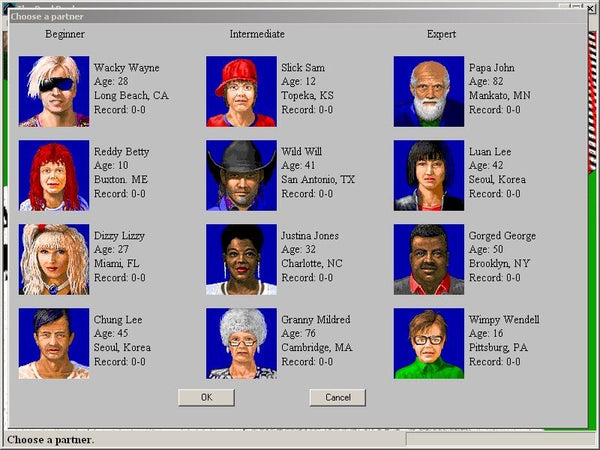Choose Gorged George's portrait
600x450 pixels.
tap(429, 259)
